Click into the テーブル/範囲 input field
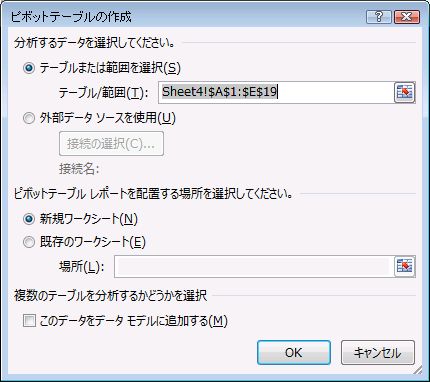This screenshot has height=382, width=430. click(x=276, y=92)
